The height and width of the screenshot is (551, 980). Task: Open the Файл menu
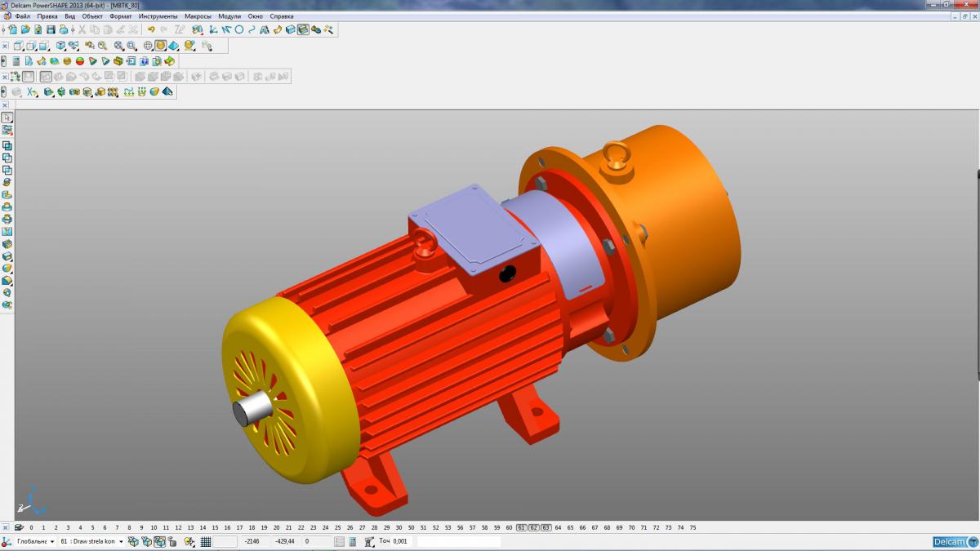click(x=23, y=16)
